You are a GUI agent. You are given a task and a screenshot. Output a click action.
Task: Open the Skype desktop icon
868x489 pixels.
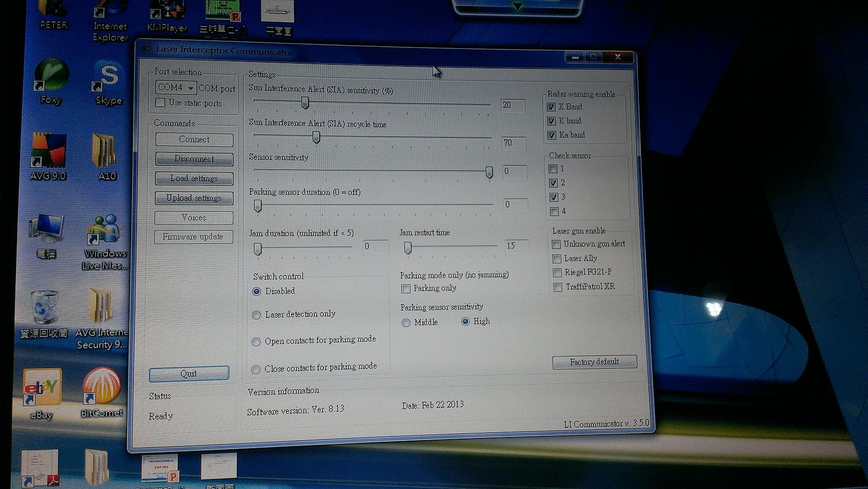point(108,80)
